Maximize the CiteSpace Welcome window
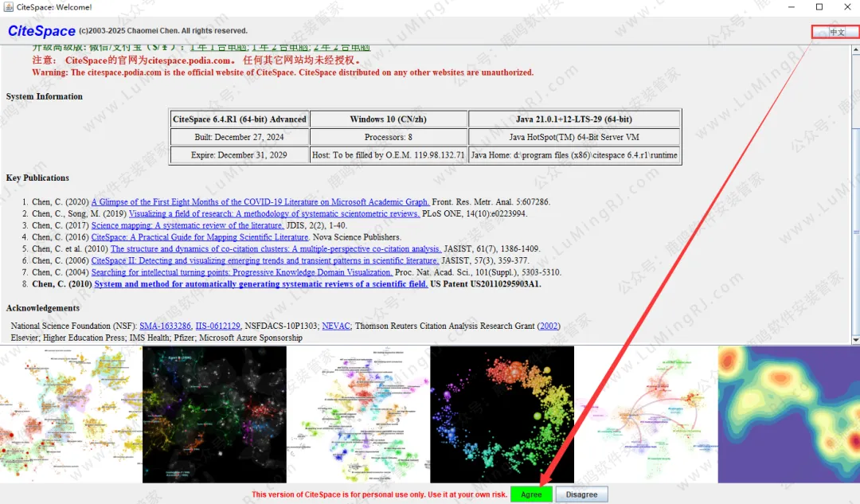The height and width of the screenshot is (504, 860). click(819, 7)
